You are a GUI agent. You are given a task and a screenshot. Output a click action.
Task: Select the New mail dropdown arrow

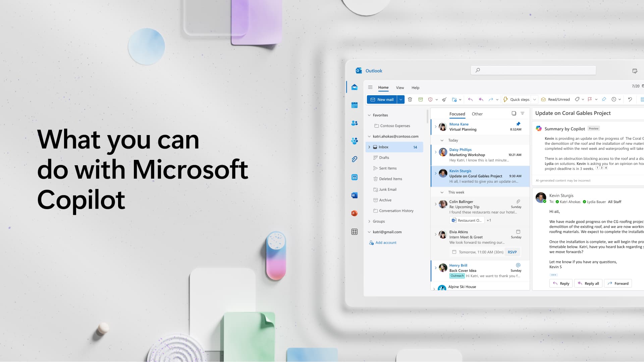tap(401, 100)
